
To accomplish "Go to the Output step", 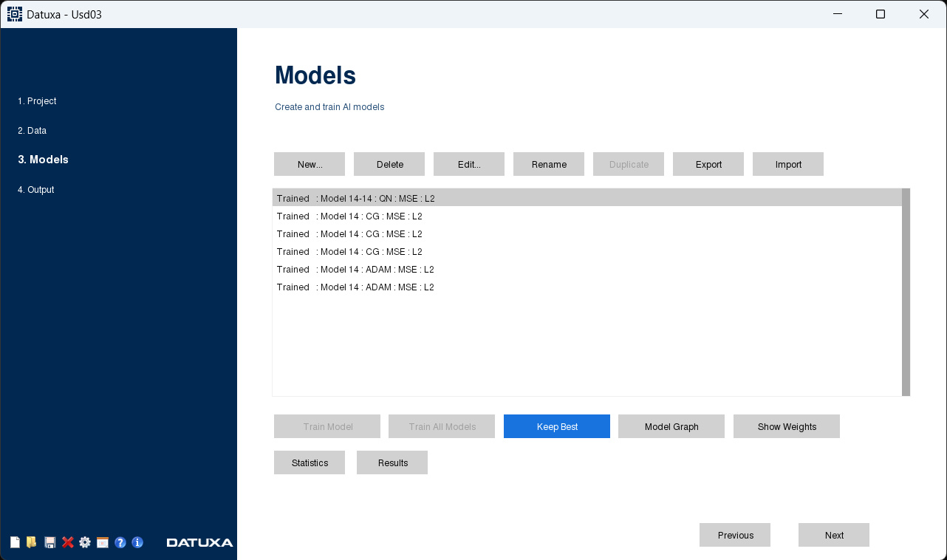I will coord(36,190).
